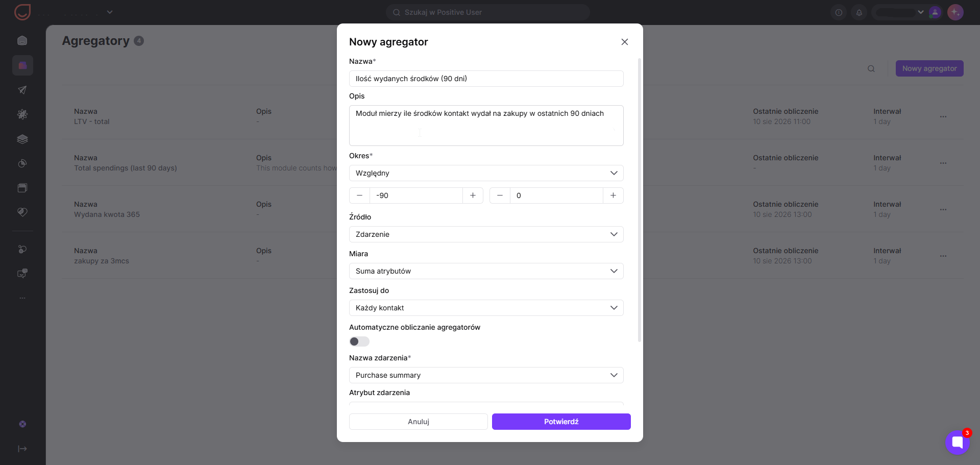Open the chat widget bubble
Viewport: 980px width, 465px height.
957,442
